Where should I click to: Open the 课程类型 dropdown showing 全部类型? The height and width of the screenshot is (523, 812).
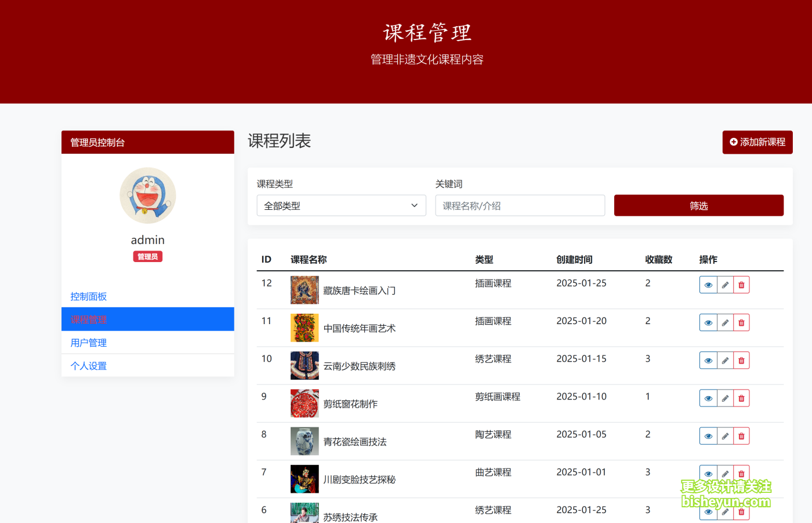click(341, 205)
